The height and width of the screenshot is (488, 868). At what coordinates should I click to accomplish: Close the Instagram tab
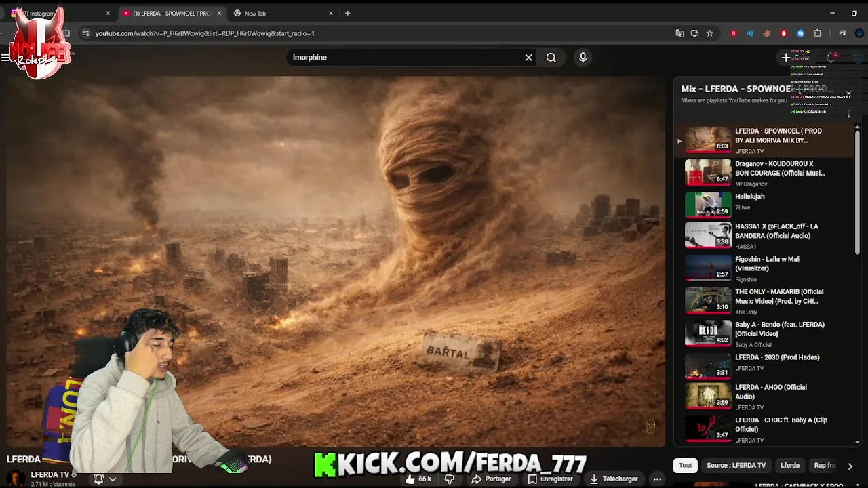tap(108, 13)
